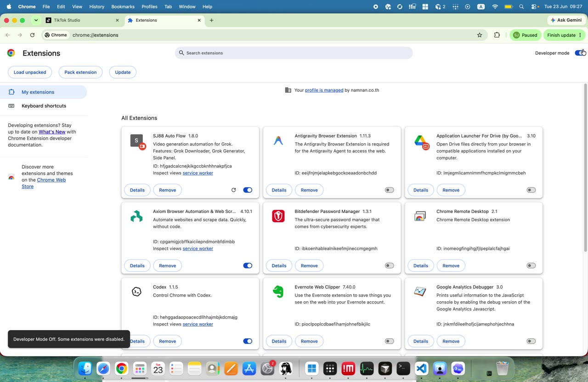Switch to the TikTok Studio tab

point(83,20)
